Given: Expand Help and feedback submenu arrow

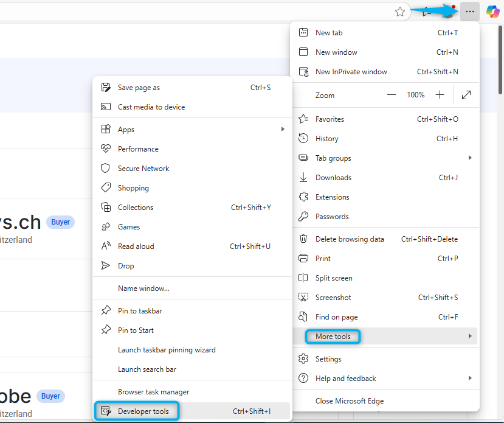Looking at the screenshot, I should tap(470, 378).
